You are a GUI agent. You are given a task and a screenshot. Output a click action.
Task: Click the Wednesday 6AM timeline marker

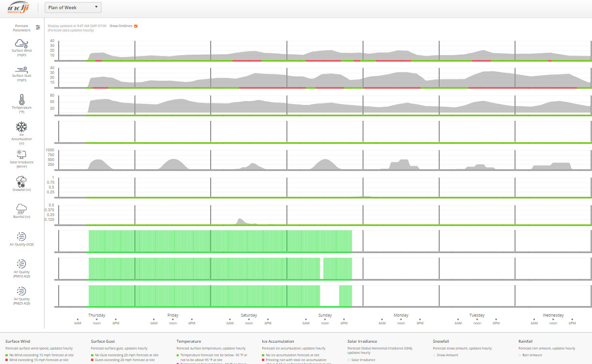534,321
